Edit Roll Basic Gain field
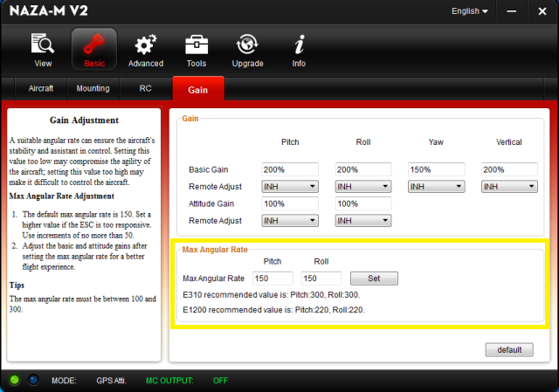This screenshot has width=559, height=392. (363, 169)
